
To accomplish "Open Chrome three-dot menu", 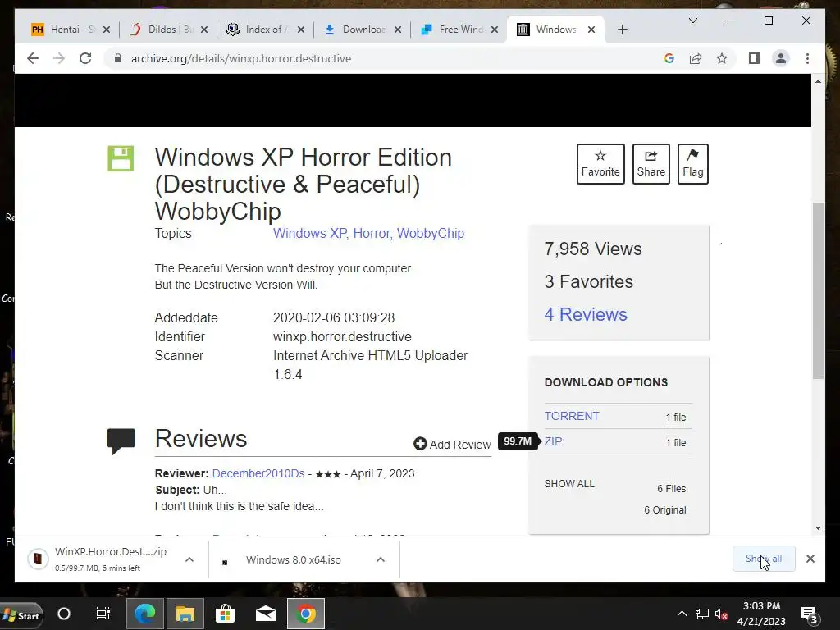I will click(x=807, y=58).
